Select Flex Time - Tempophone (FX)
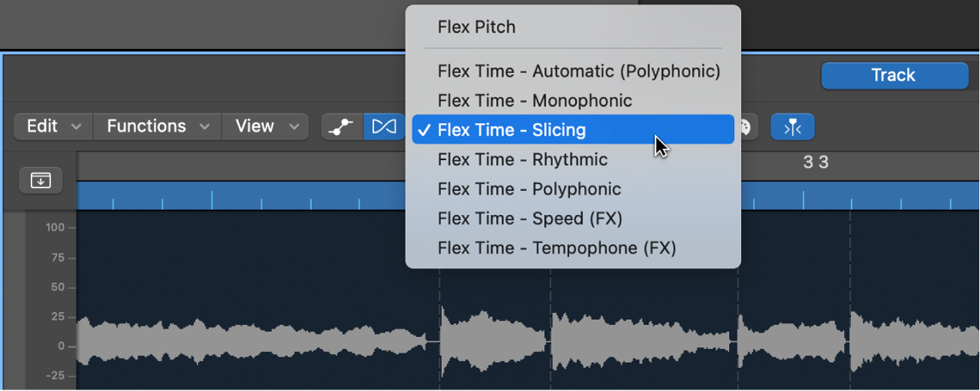This screenshot has height=391, width=980. [x=556, y=247]
